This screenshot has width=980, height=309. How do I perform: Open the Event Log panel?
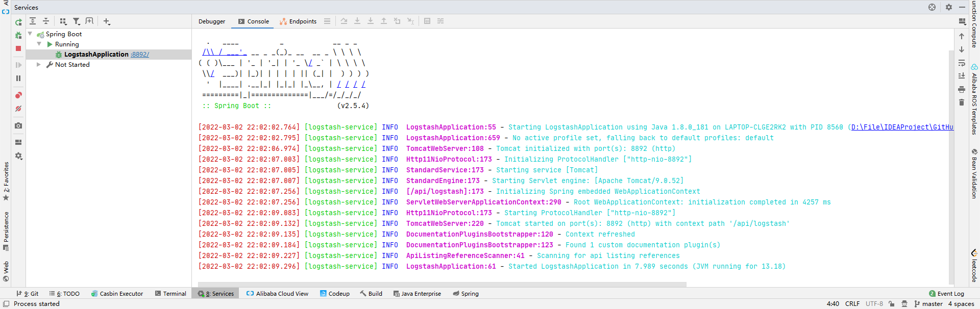click(x=946, y=294)
